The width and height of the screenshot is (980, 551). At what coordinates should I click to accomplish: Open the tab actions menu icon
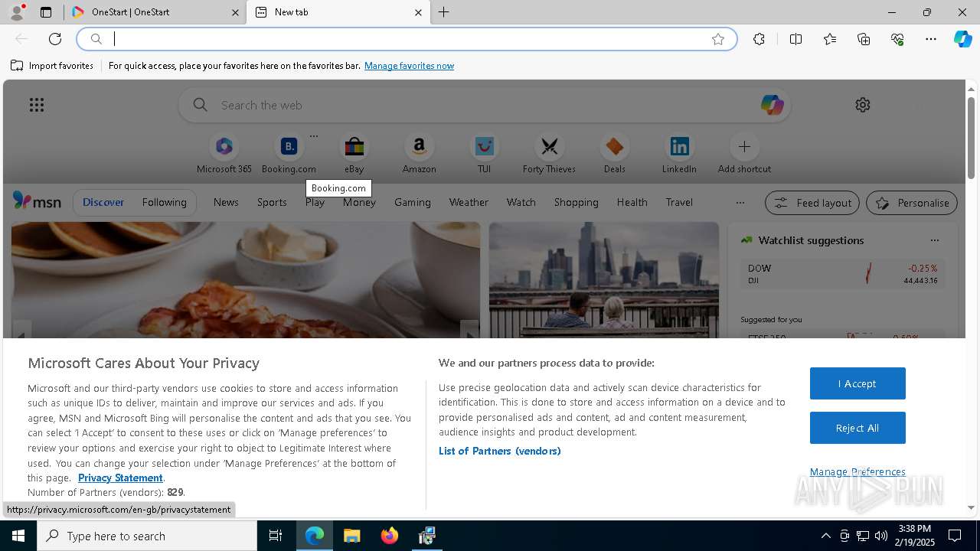tap(46, 12)
